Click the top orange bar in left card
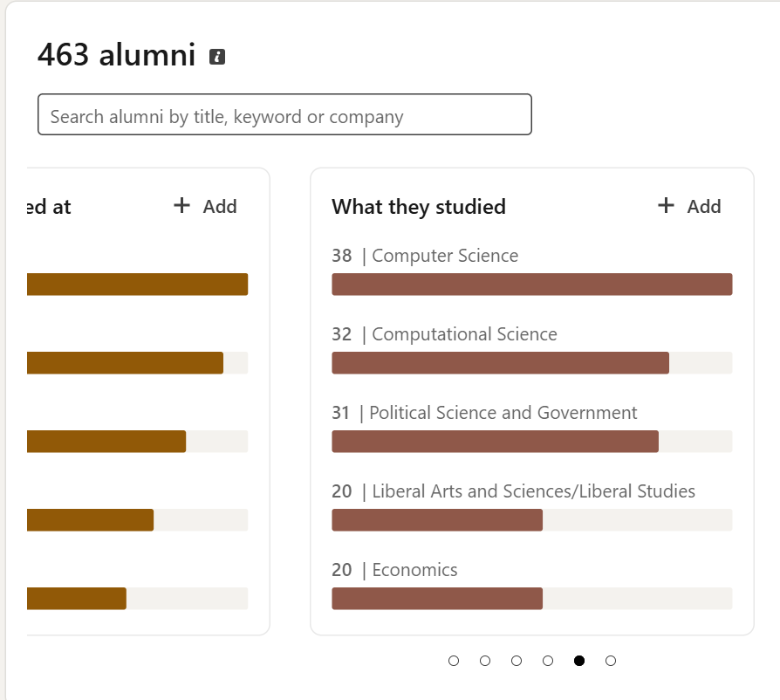Image resolution: width=780 pixels, height=700 pixels. click(137, 284)
